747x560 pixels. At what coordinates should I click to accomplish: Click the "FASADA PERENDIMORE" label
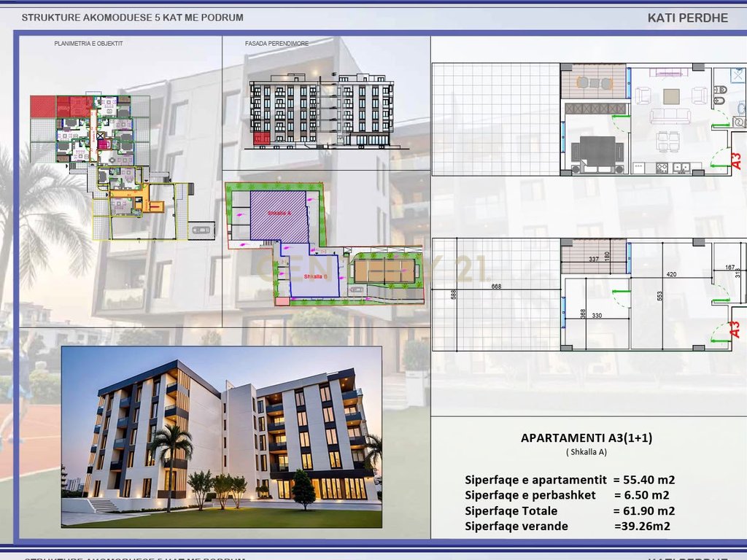tap(276, 43)
